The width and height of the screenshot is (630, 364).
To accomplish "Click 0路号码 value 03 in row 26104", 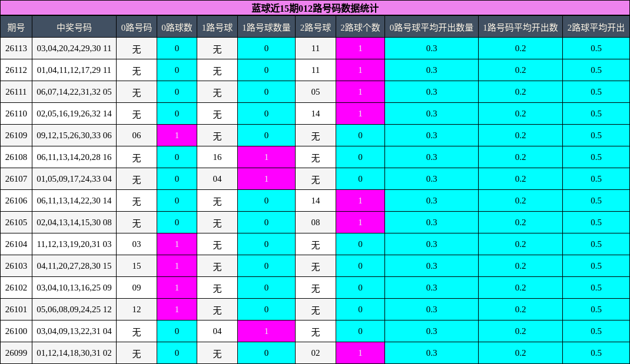I will pos(137,244).
